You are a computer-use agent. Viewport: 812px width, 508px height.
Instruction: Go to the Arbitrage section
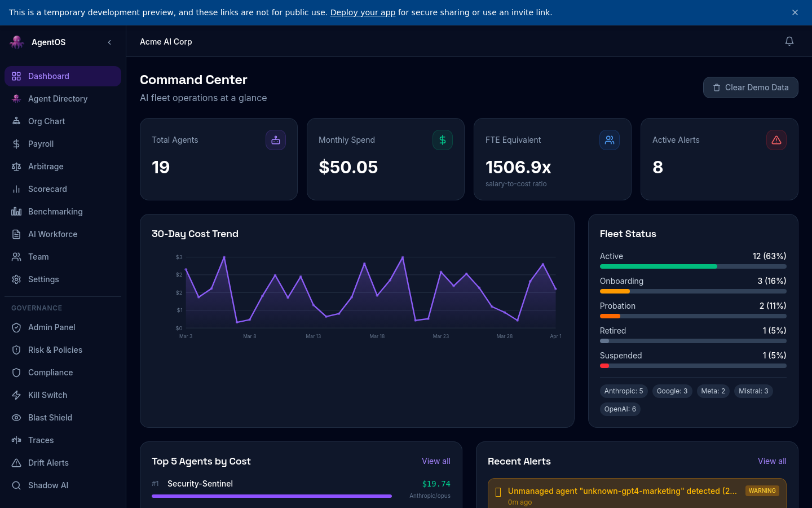[46, 167]
